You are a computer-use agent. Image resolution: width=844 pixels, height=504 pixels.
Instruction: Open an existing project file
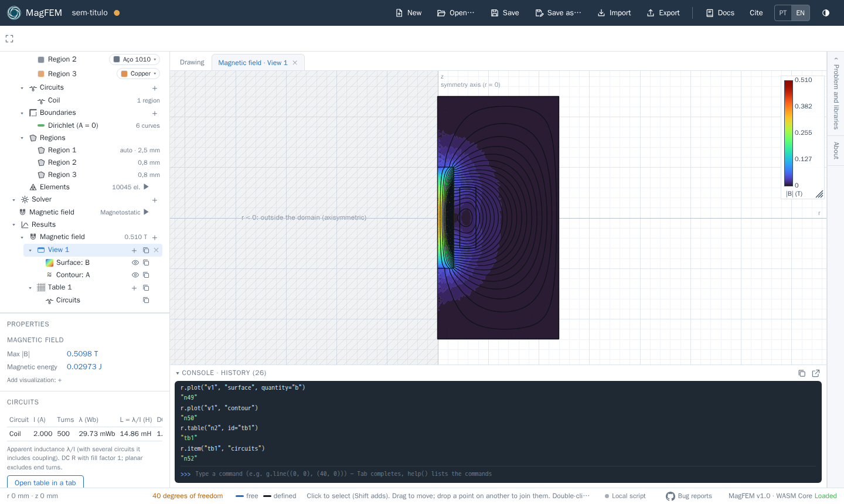[x=456, y=13]
